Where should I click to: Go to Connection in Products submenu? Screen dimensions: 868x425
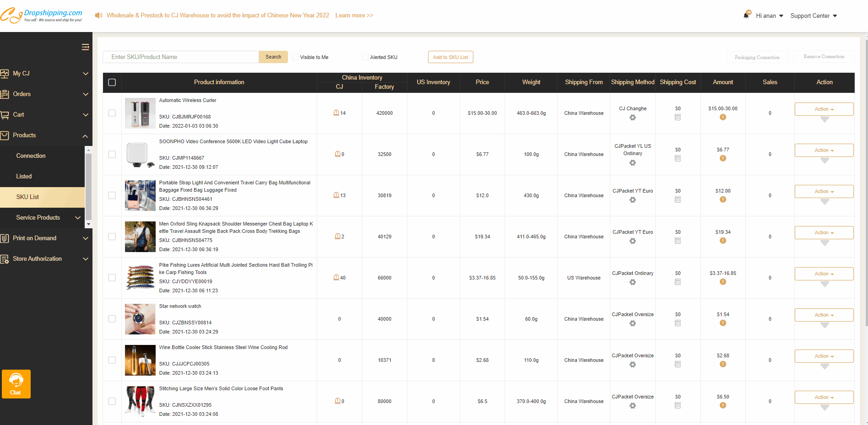point(31,156)
